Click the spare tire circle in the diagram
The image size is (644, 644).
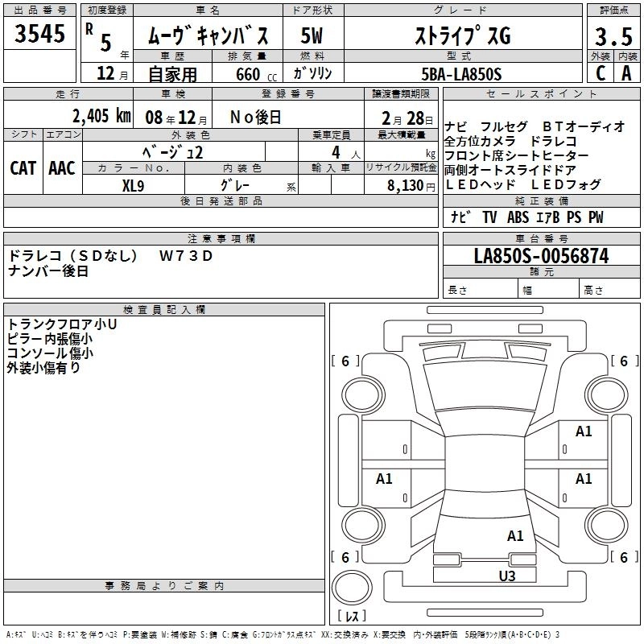pyautogui.click(x=352, y=588)
